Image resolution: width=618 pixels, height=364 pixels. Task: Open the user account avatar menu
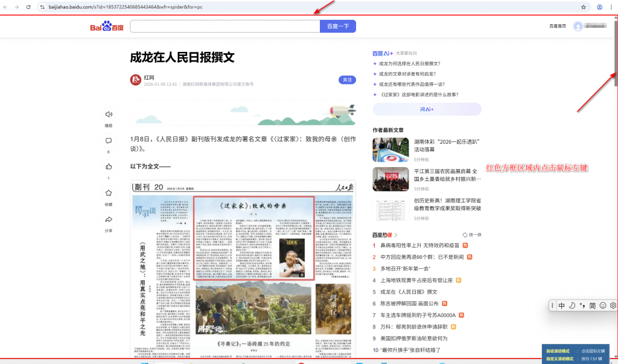point(578,26)
